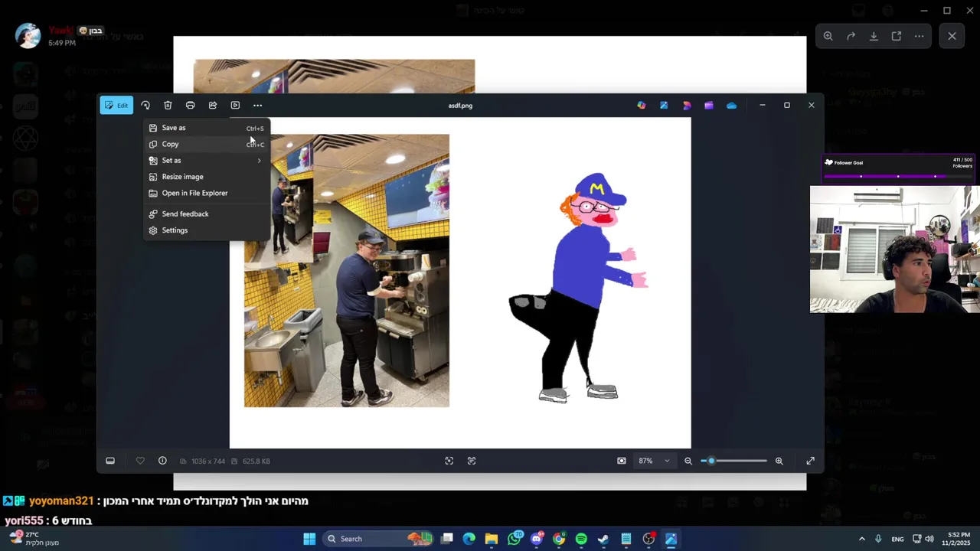This screenshot has height=551, width=980.
Task: Delete asdf.png using the trash icon
Action: (x=168, y=105)
